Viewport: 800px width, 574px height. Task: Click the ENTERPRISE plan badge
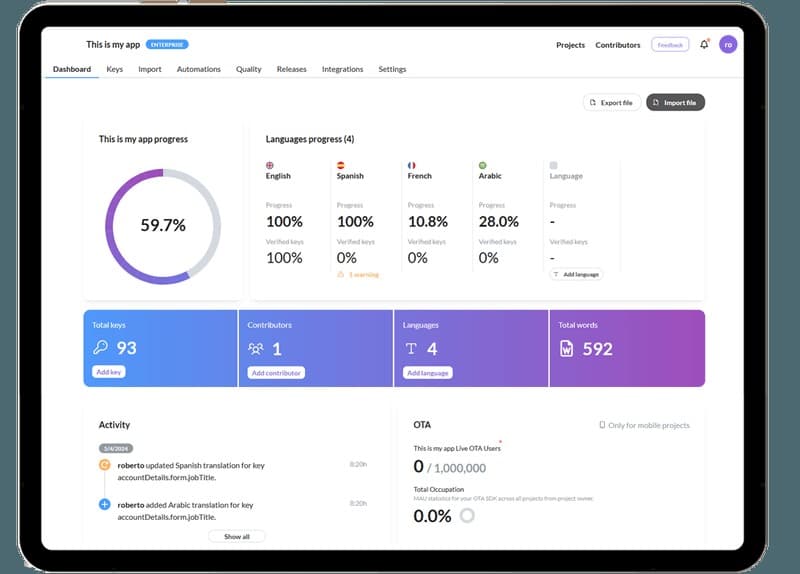point(167,44)
